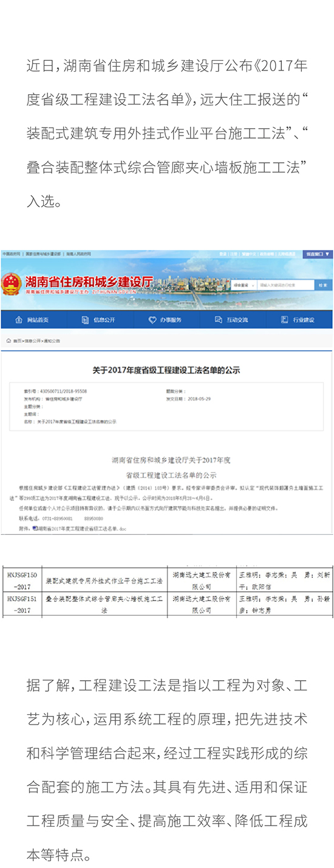Click the chat icon beside 互动交流
The width and height of the screenshot is (334, 868).
[219, 319]
